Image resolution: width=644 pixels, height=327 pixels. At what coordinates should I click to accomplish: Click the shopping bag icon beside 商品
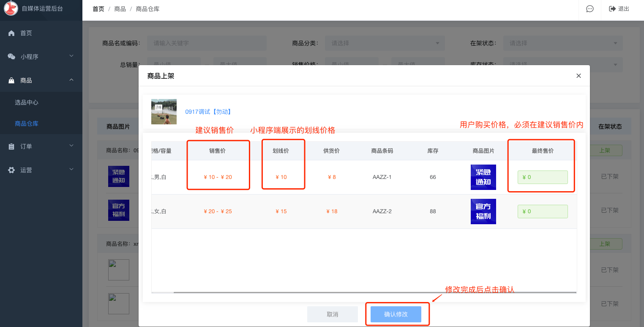coord(11,80)
